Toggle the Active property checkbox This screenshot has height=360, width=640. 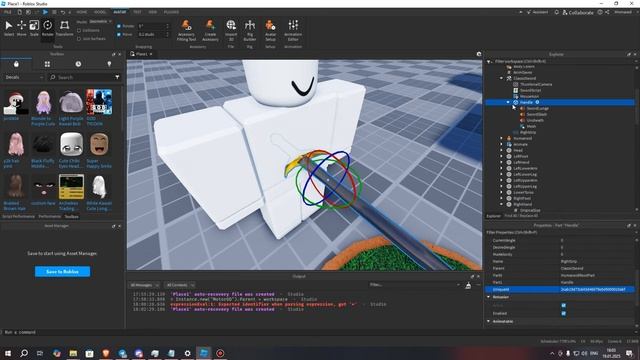pos(564,305)
